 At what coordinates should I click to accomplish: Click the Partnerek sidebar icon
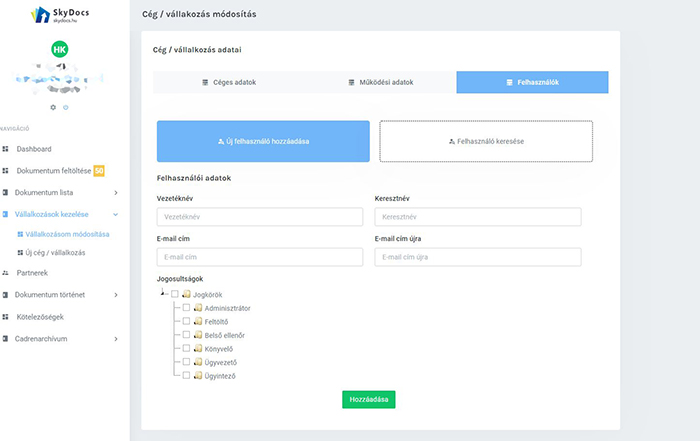click(6, 272)
